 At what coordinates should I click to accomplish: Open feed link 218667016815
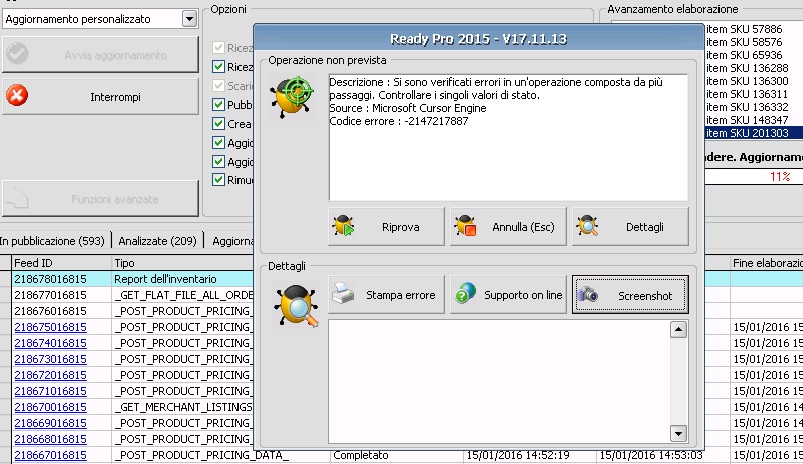point(50,455)
